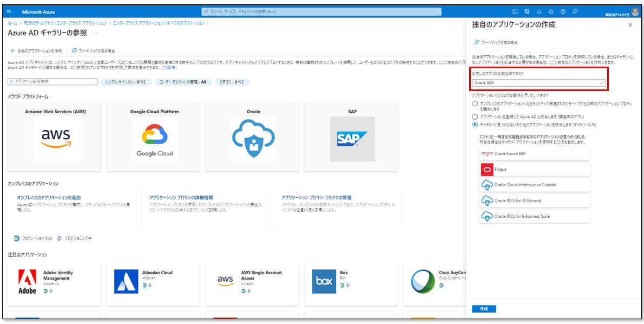Pick the Oracle Cloud Infrastructure Console suggestion

534,185
